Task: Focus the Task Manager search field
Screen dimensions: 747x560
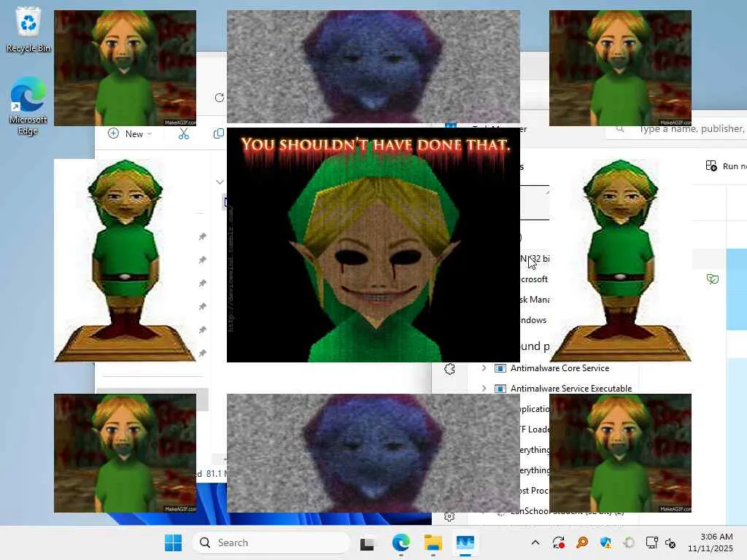Action: (x=676, y=129)
